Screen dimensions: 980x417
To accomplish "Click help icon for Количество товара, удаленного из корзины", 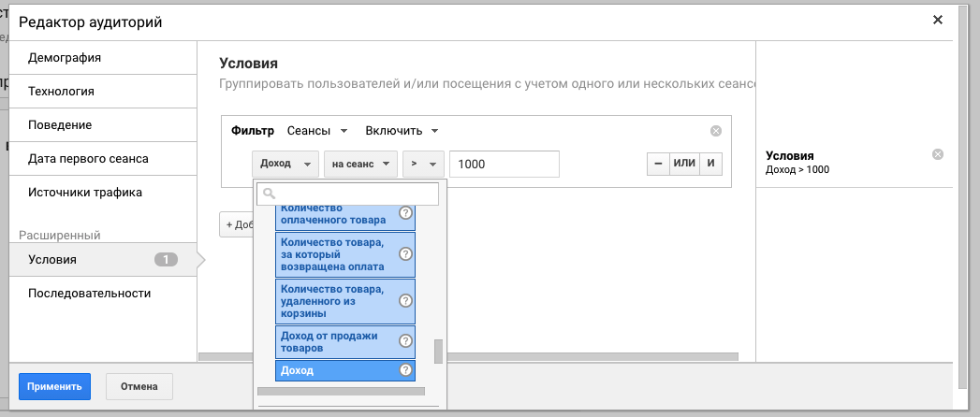I will pyautogui.click(x=405, y=301).
